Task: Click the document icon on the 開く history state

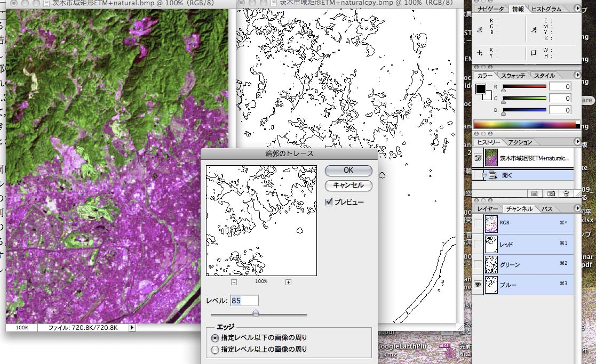Action: 492,175
